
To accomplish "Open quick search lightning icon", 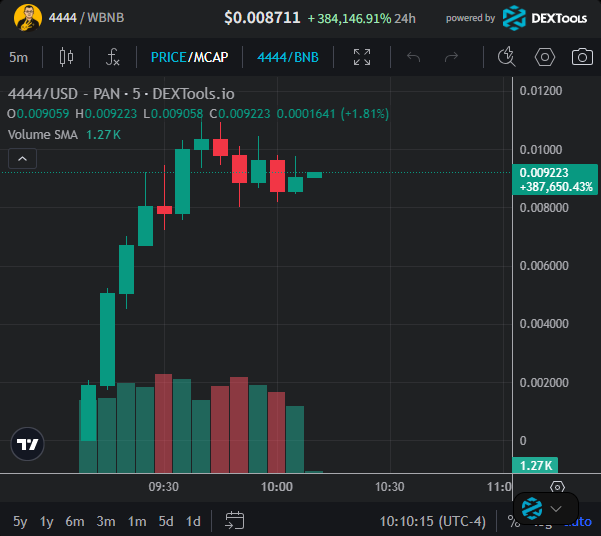I will click(x=507, y=58).
